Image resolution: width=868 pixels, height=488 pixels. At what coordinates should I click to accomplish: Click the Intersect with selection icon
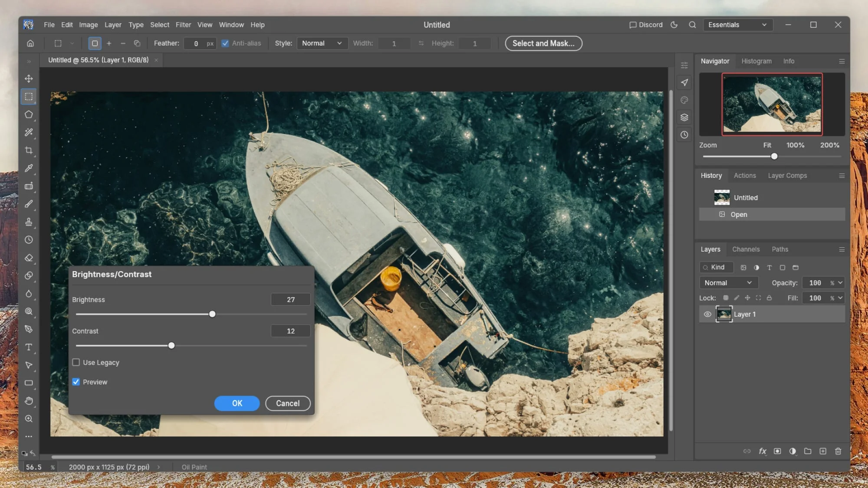point(137,43)
